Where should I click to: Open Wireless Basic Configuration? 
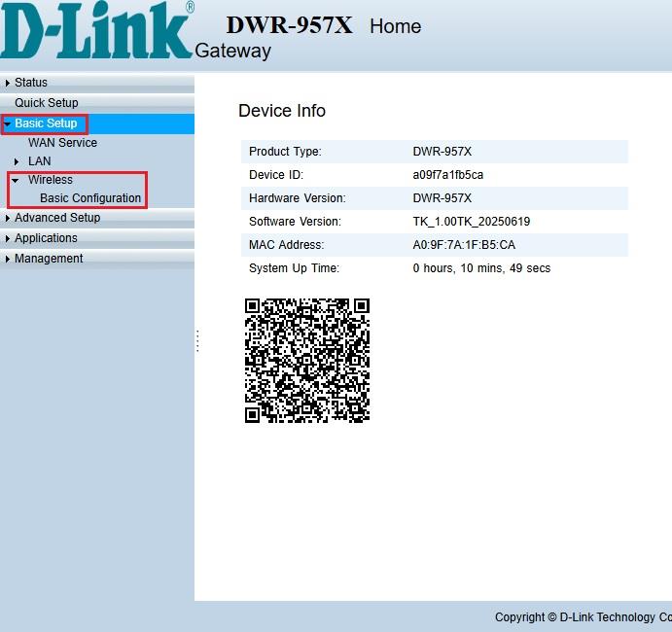[x=90, y=198]
